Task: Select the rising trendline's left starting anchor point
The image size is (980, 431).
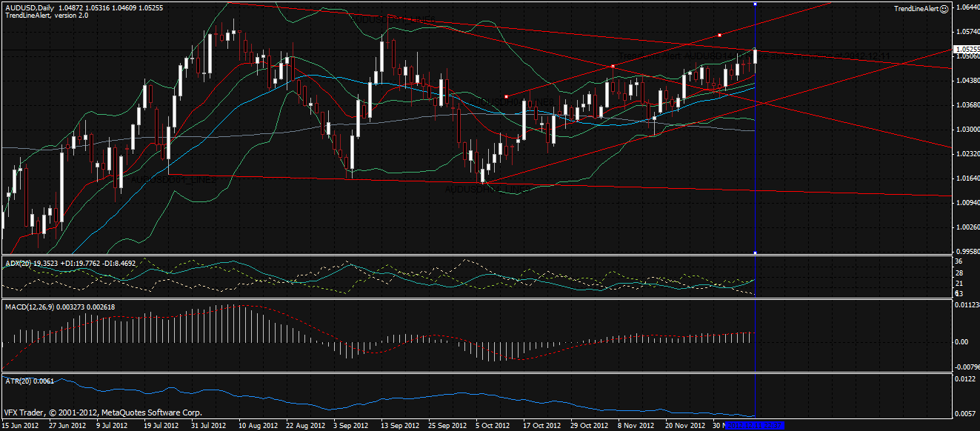Action: pos(506,96)
